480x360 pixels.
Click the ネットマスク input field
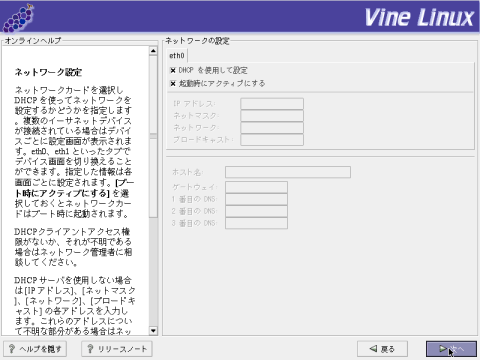(x=272, y=116)
